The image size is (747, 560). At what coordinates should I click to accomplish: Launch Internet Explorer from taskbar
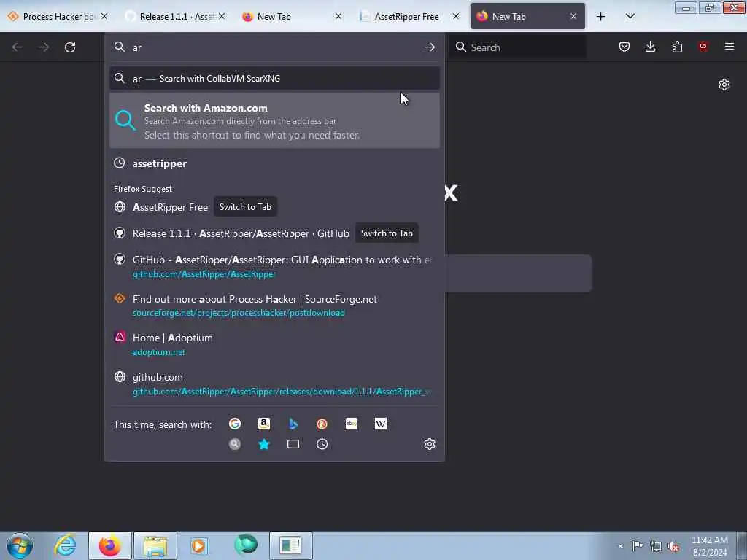click(65, 545)
